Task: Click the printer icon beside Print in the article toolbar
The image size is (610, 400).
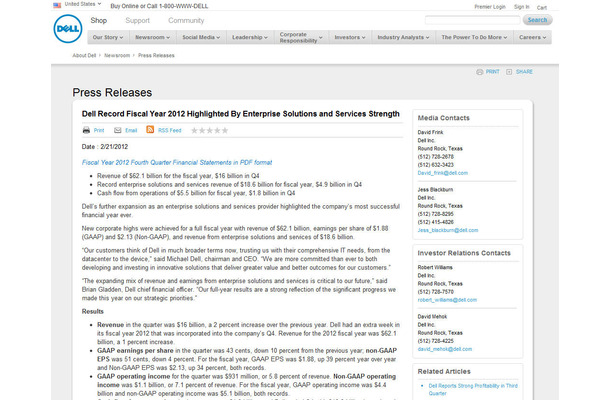Action: coord(86,130)
